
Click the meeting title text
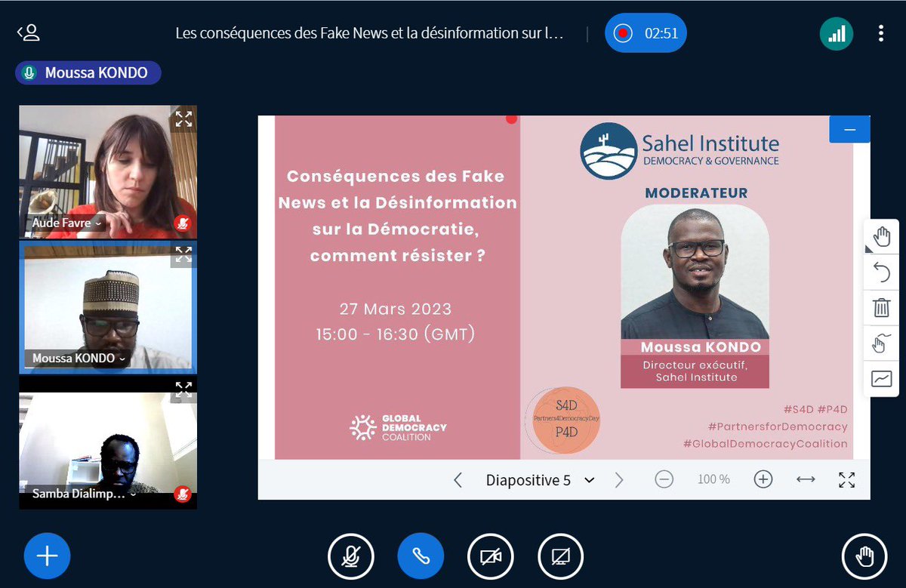click(x=370, y=33)
